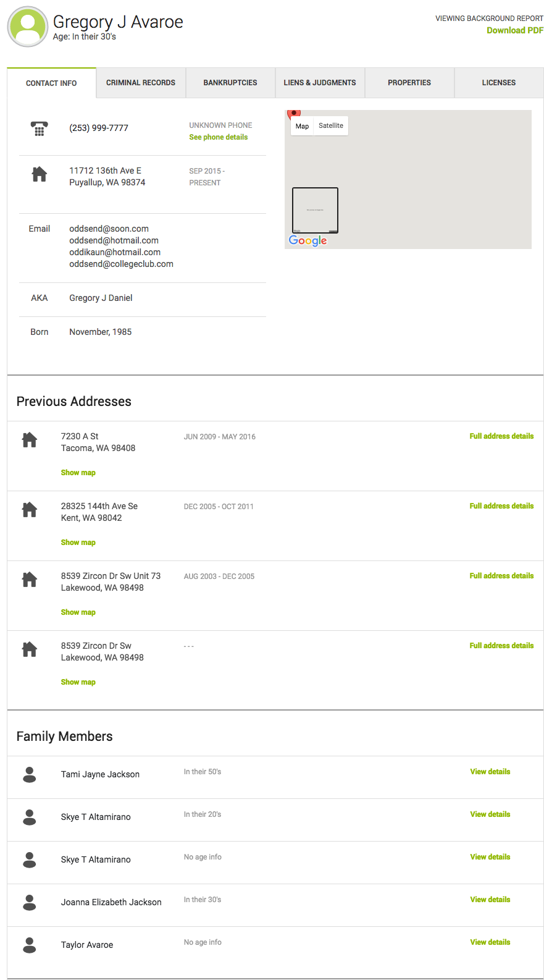Click person icon beside Taylor Avaroe
Screen dimensions: 544x980
(x=30, y=945)
